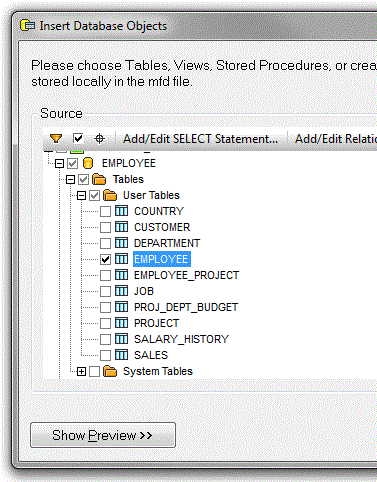Select the EMPLOYEE_PROJECT table row
377x482 pixels.
tap(186, 275)
